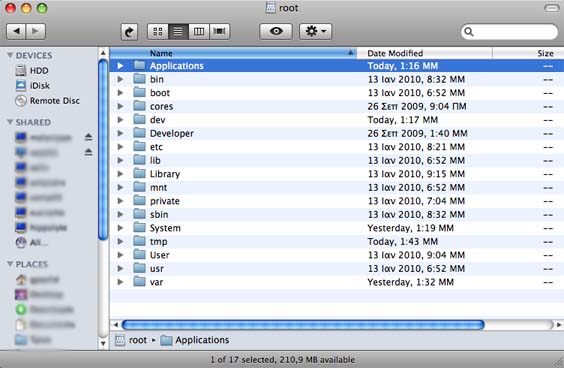Switch to Cover Flow view
Screen dimensions: 564x368
coord(219,32)
